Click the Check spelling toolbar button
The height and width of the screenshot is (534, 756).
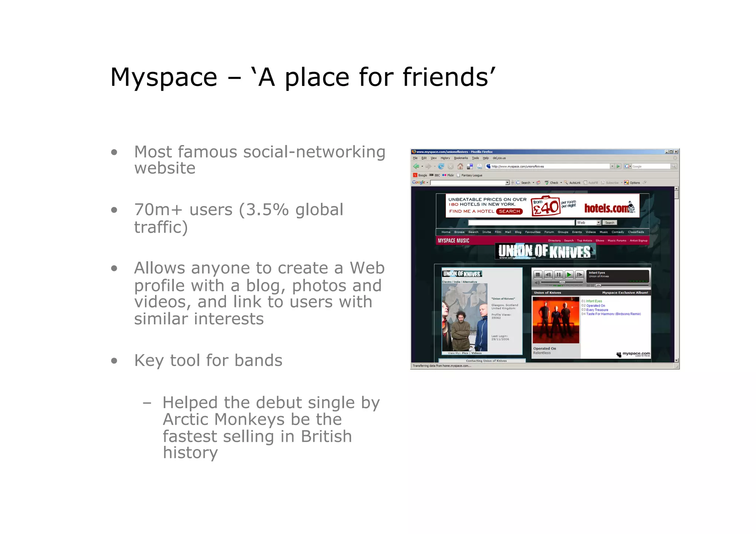coord(551,183)
